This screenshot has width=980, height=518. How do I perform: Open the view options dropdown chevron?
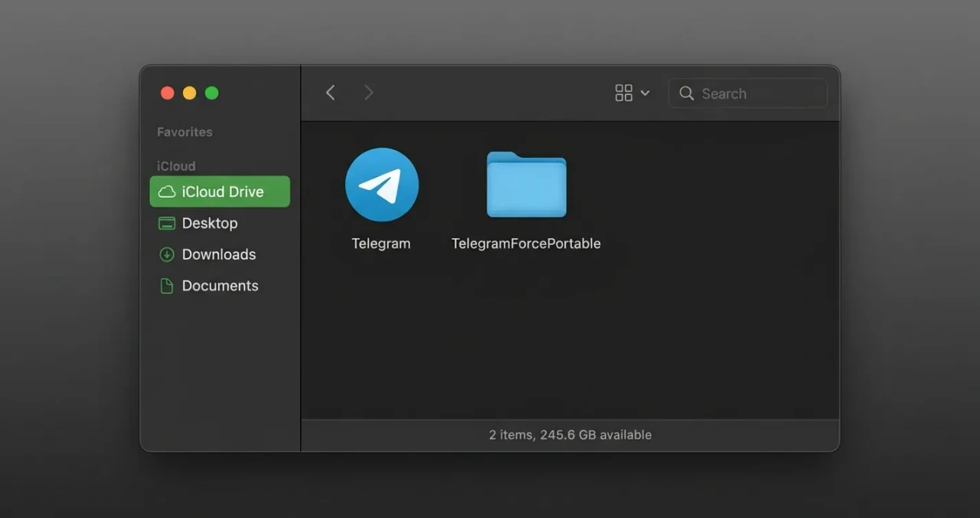(645, 93)
